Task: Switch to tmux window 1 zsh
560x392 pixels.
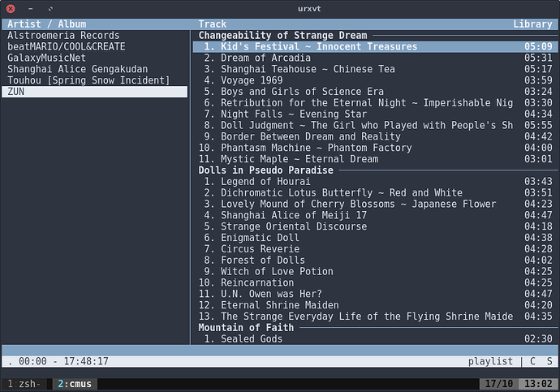Action: (x=24, y=384)
